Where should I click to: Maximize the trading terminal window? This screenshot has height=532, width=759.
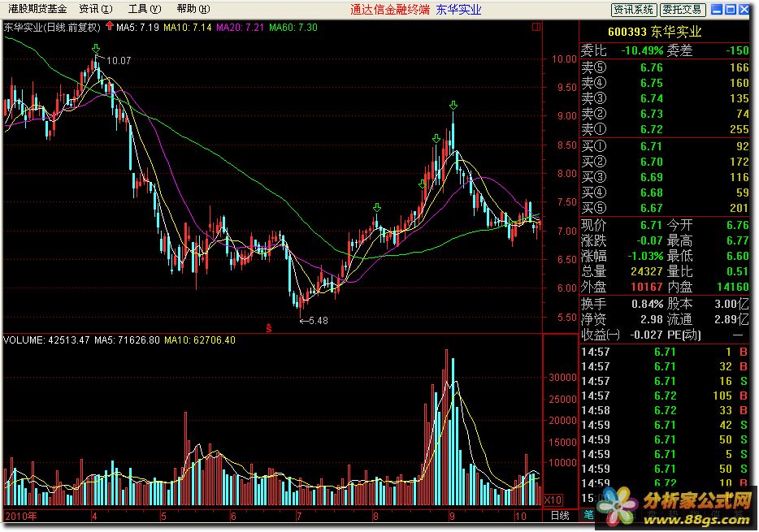coord(731,9)
